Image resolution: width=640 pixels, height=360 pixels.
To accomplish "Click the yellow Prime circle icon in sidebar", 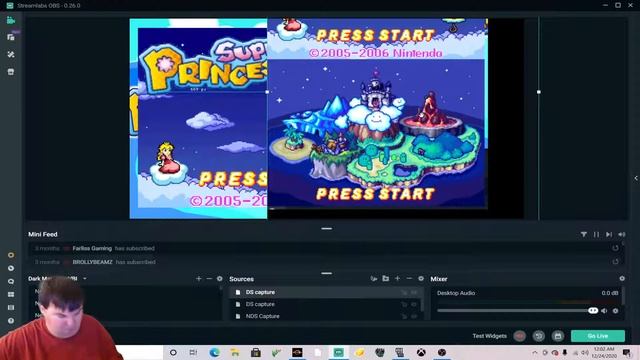I will tap(11, 255).
